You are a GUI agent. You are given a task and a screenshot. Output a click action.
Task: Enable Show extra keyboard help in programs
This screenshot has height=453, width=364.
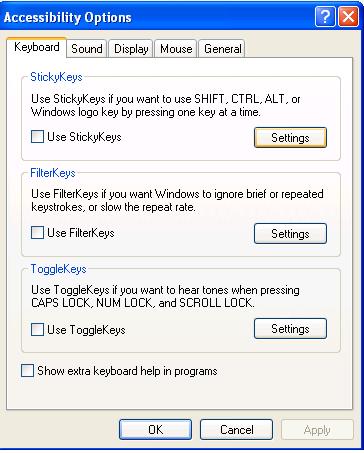point(27,371)
